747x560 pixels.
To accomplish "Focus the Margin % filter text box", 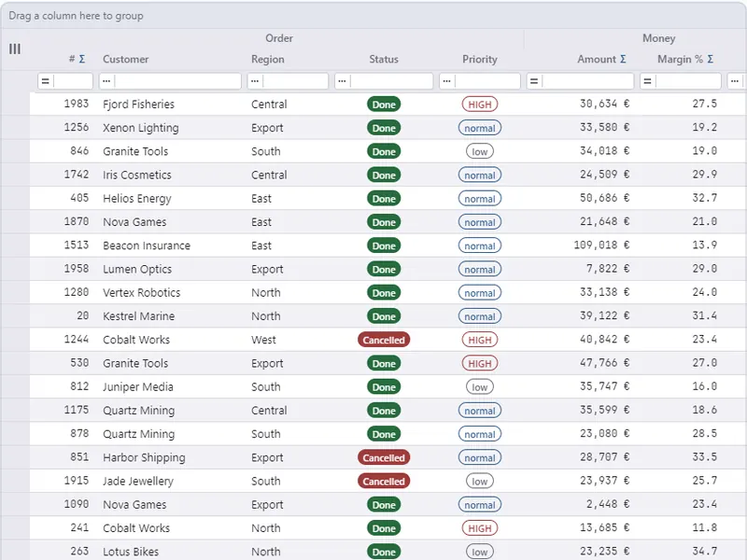I will pos(688,81).
